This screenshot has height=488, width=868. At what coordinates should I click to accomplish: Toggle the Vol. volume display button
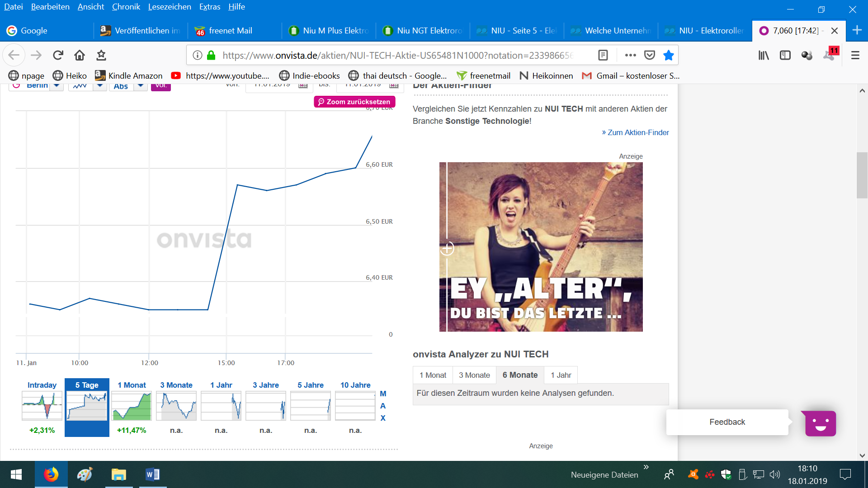[160, 86]
